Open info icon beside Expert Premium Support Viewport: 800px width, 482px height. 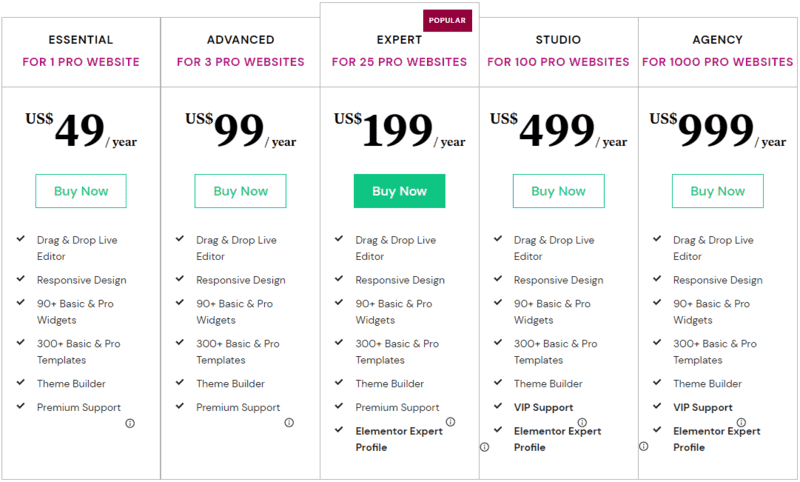pyautogui.click(x=451, y=422)
